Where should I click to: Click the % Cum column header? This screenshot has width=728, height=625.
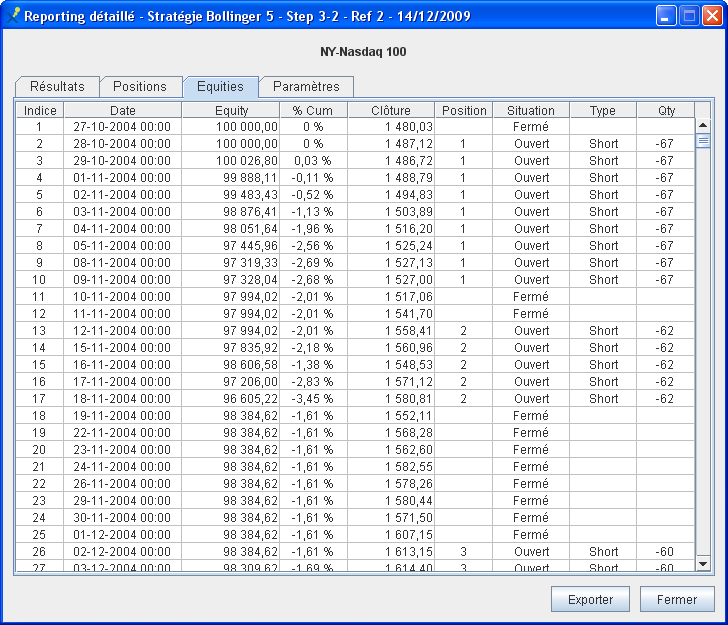click(x=313, y=110)
